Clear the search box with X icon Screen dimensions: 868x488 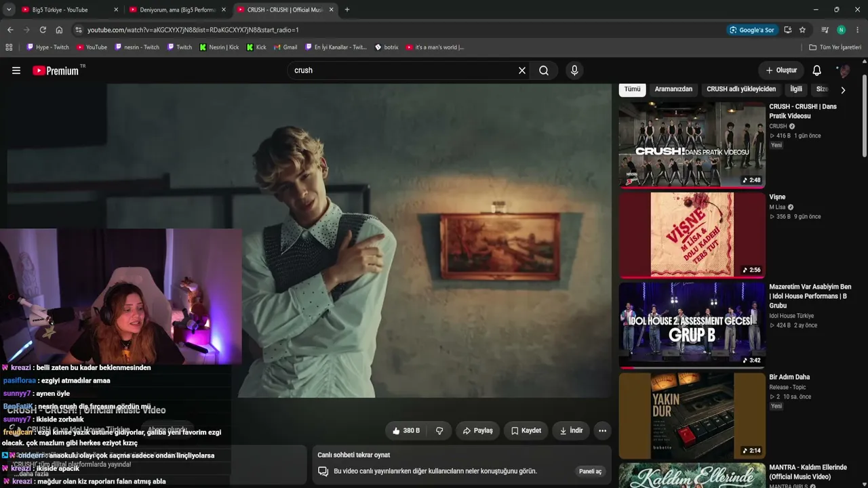522,70
